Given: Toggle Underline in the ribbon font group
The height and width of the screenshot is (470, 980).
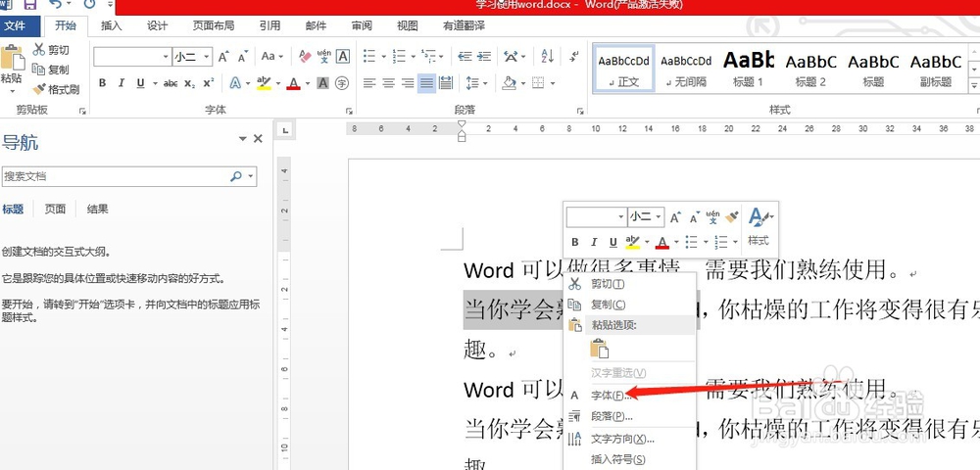Looking at the screenshot, I should (140, 83).
